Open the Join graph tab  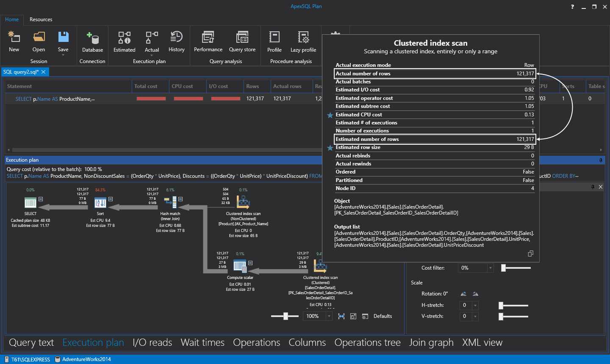[431, 342]
